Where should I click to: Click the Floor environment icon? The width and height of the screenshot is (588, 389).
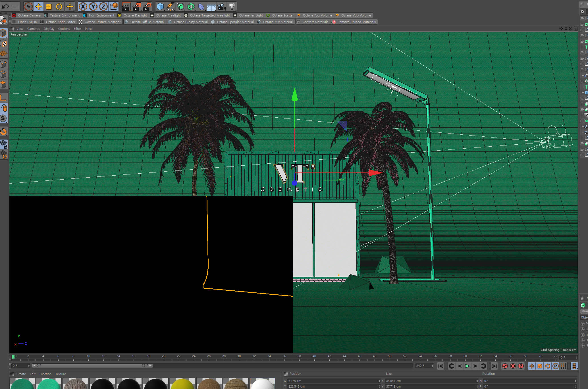[211, 7]
